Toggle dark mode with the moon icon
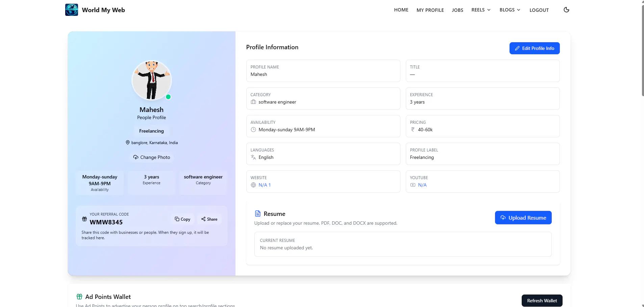Screen dimensions: 644x307 tap(566, 10)
